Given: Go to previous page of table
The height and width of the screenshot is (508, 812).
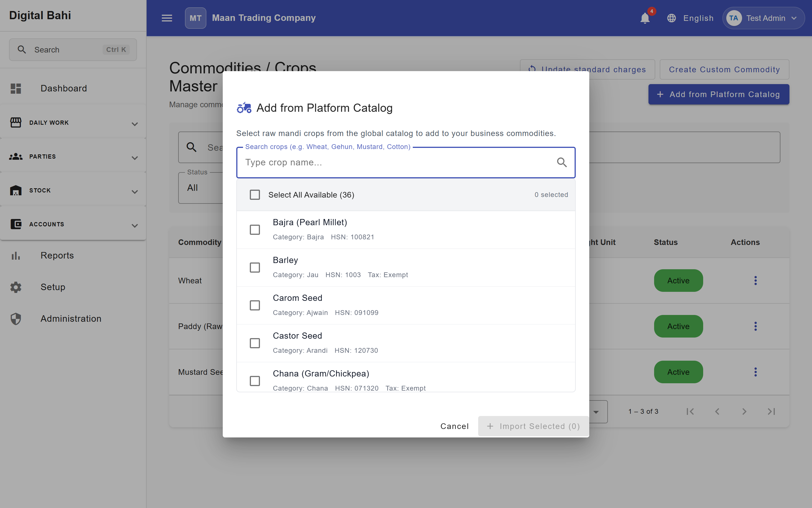Looking at the screenshot, I should pos(717,411).
